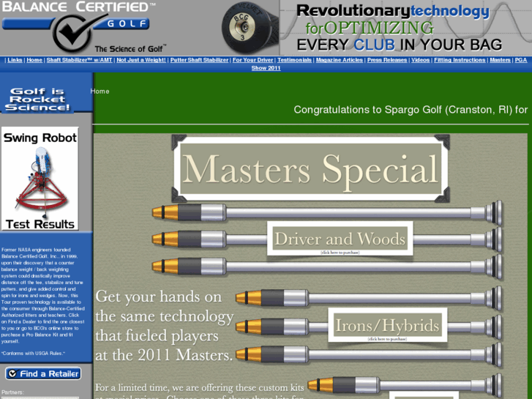The height and width of the screenshot is (399, 532).
Task: Click the Revolutionary technology banner
Action: coord(405,28)
